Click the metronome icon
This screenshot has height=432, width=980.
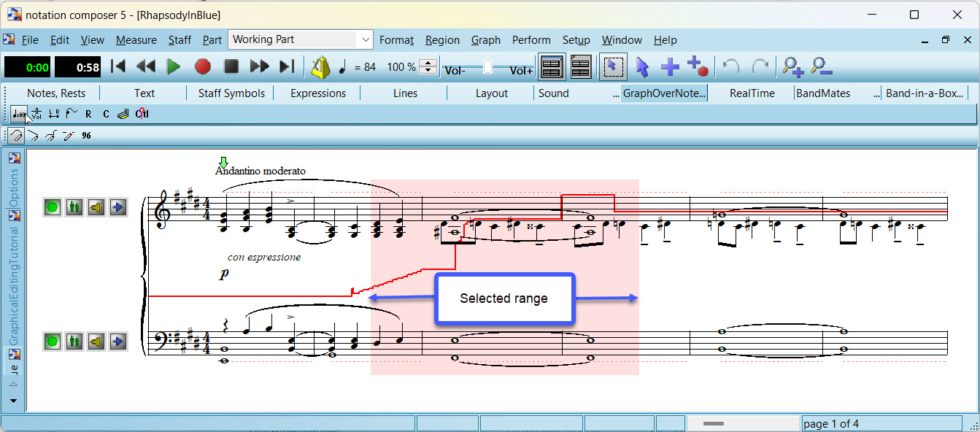pos(320,67)
